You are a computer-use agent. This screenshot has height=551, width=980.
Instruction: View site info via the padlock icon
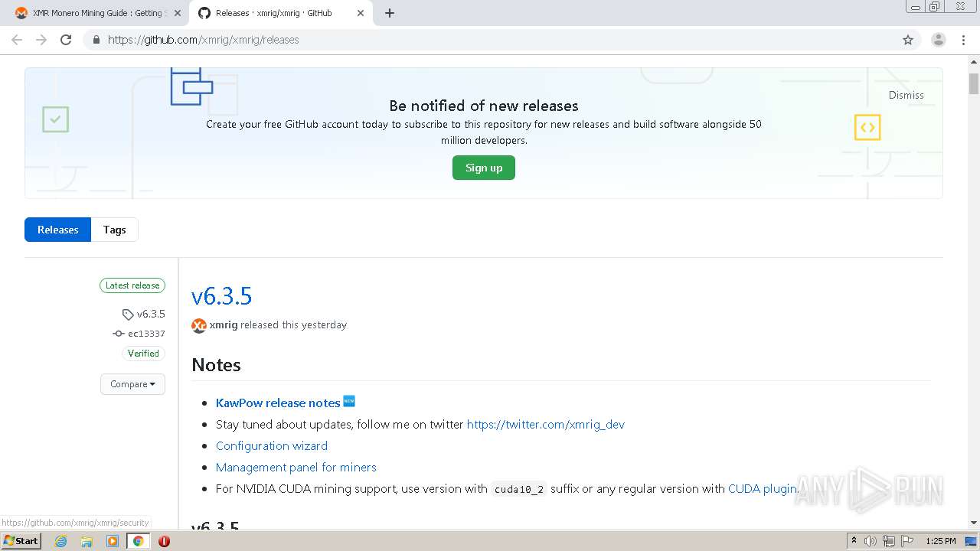[x=96, y=40]
